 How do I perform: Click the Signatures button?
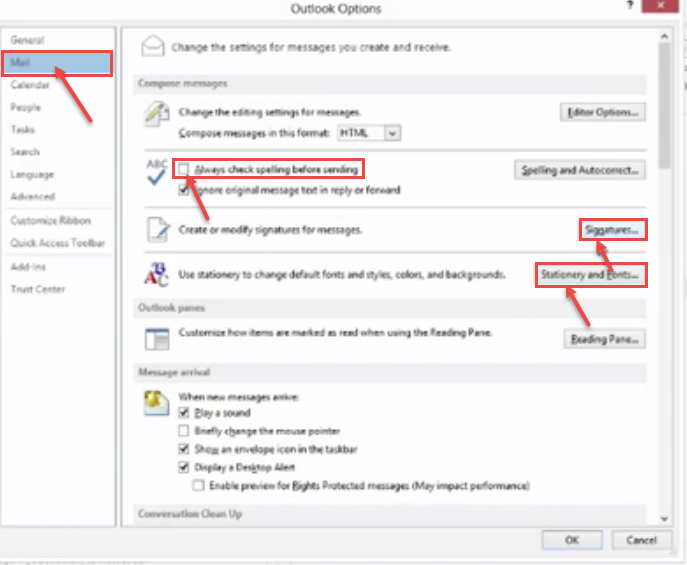[x=613, y=230]
